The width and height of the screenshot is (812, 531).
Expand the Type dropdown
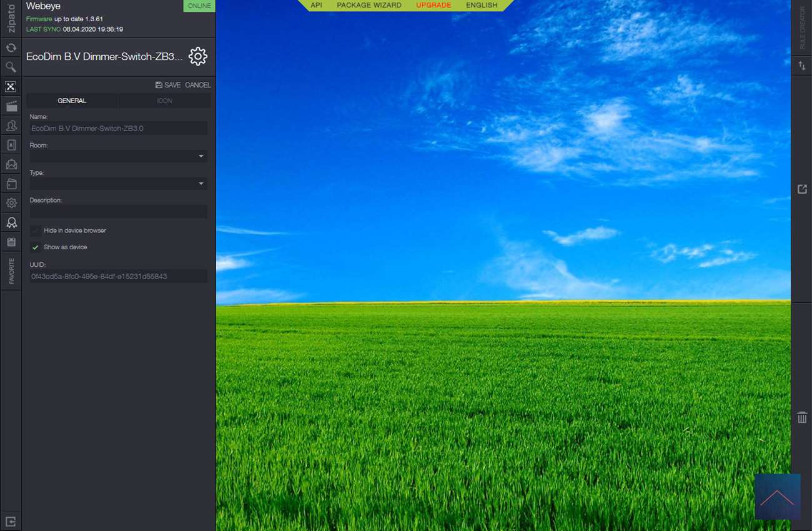(118, 184)
